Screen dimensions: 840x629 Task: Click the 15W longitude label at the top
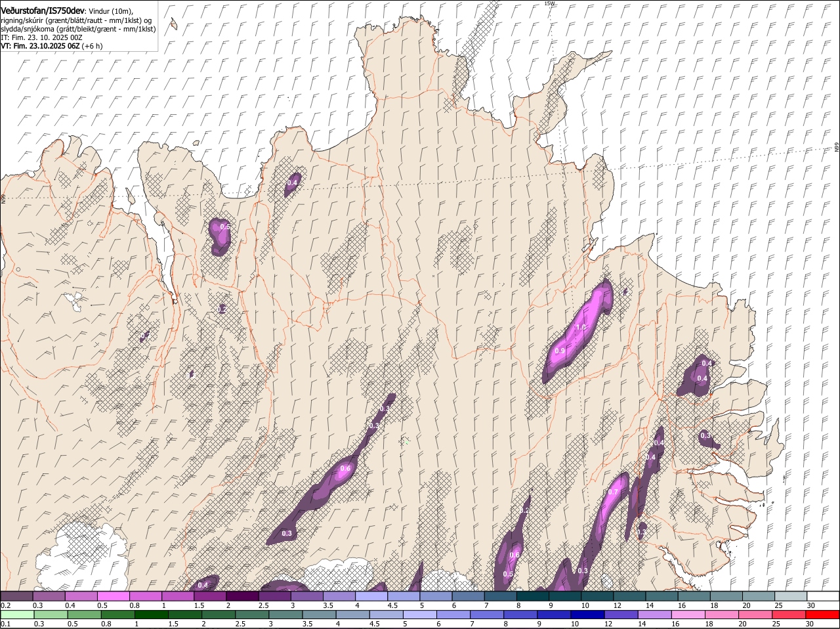(549, 3)
